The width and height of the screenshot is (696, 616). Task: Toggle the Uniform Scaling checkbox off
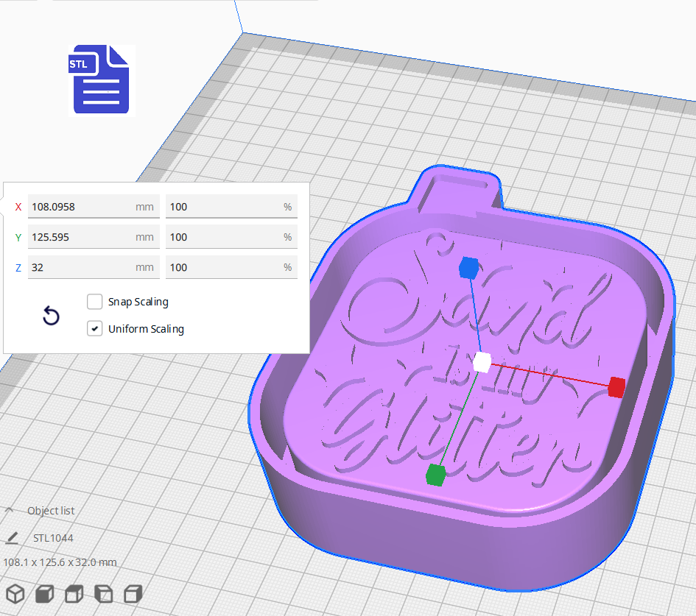point(94,328)
